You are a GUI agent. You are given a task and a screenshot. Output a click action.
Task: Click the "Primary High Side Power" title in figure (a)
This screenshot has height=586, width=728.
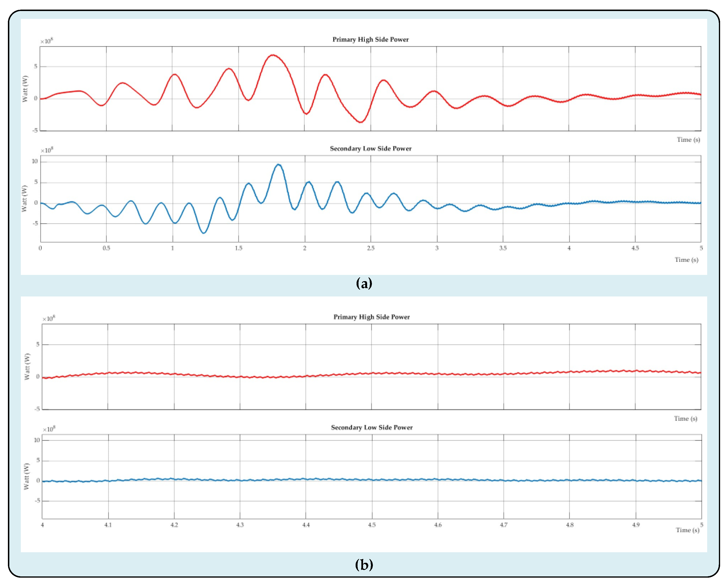(x=370, y=40)
